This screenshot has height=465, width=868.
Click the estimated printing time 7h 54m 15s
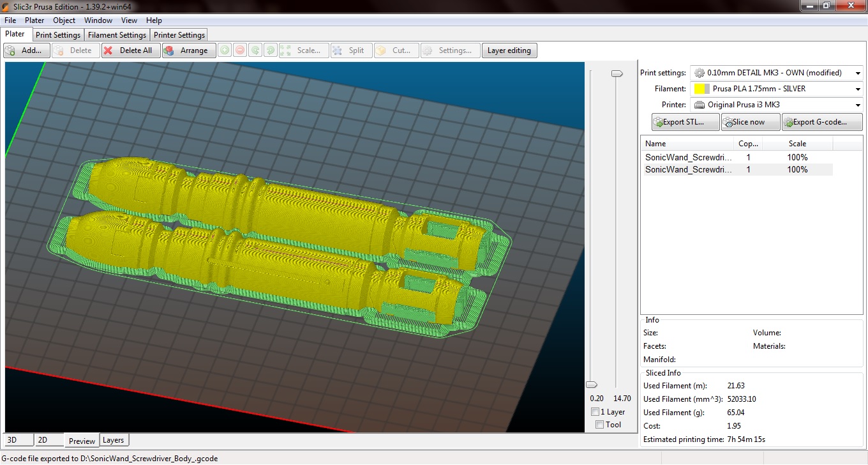click(746, 439)
